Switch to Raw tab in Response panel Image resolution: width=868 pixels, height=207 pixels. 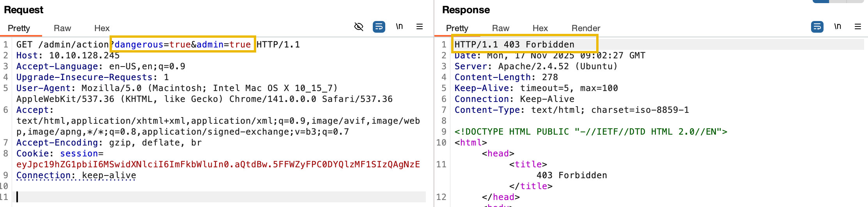tap(501, 28)
